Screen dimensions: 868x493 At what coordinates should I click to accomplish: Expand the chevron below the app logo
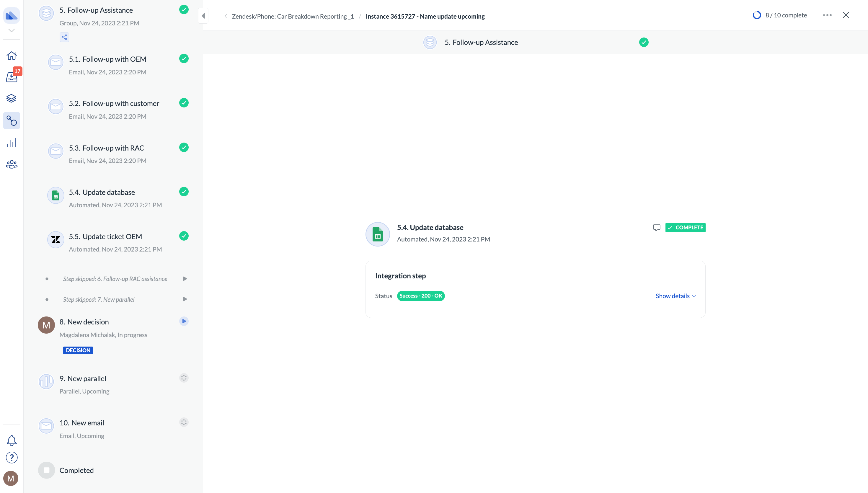12,30
